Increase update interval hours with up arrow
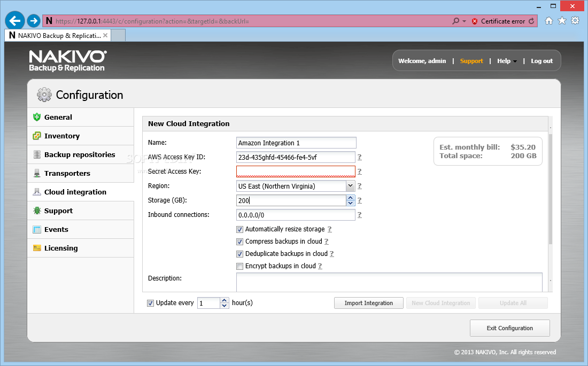Image resolution: width=588 pixels, height=366 pixels. pos(225,300)
